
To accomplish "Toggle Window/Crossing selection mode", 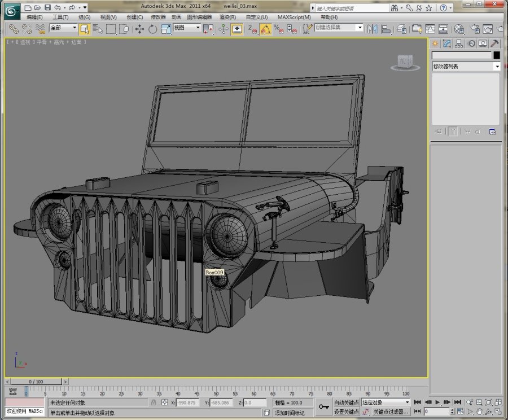I will (124, 29).
